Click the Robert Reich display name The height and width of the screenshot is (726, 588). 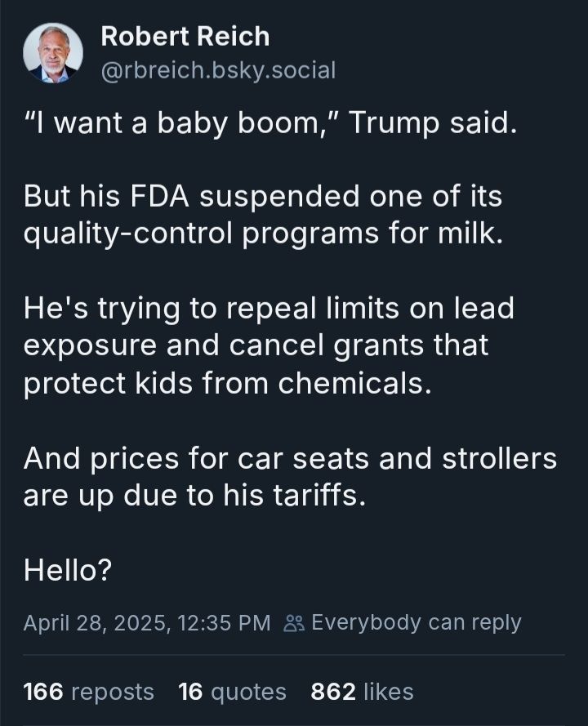click(x=185, y=37)
